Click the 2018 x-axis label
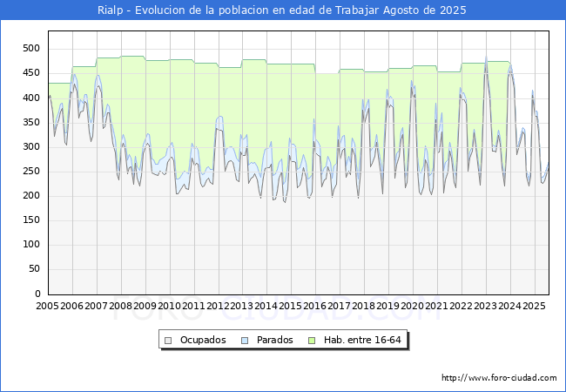 [x=364, y=306]
